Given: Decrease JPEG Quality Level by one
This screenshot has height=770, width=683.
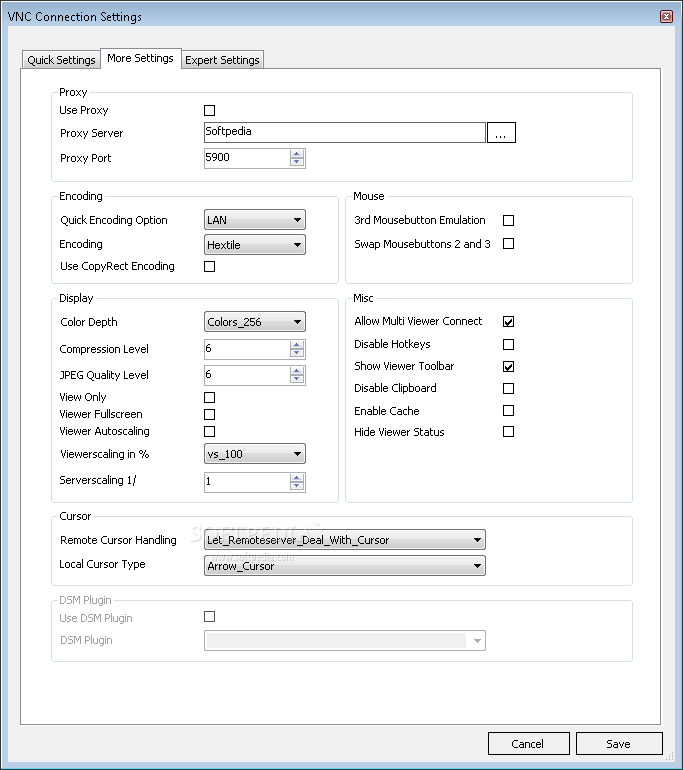Looking at the screenshot, I should 297,379.
